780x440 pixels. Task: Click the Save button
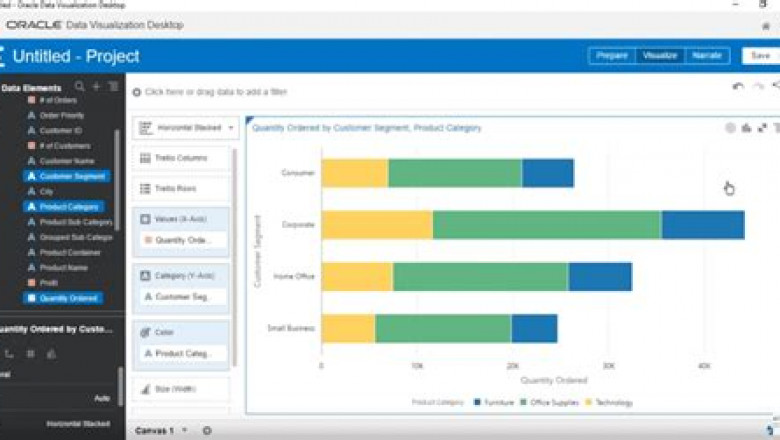coord(760,56)
